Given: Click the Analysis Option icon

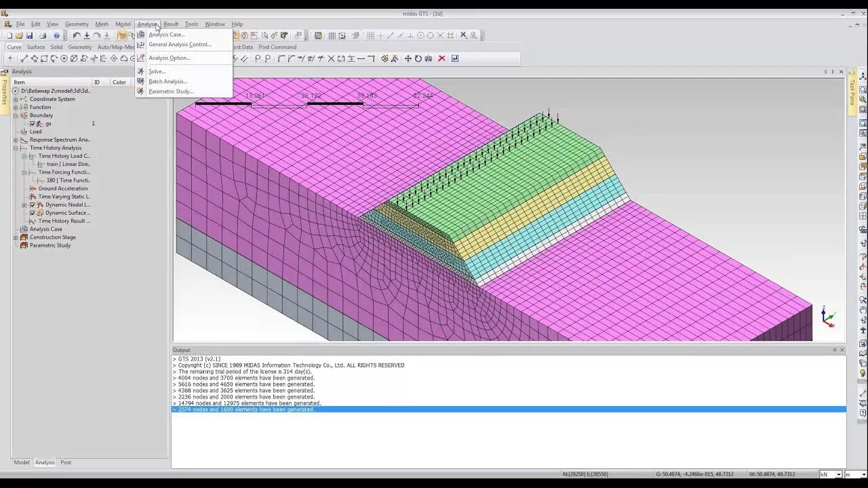Looking at the screenshot, I should tap(141, 58).
